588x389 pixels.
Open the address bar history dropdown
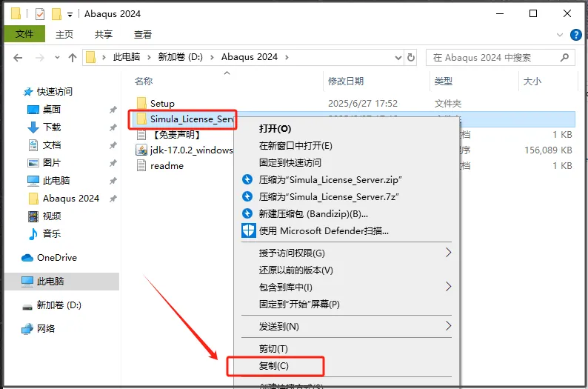click(x=398, y=57)
